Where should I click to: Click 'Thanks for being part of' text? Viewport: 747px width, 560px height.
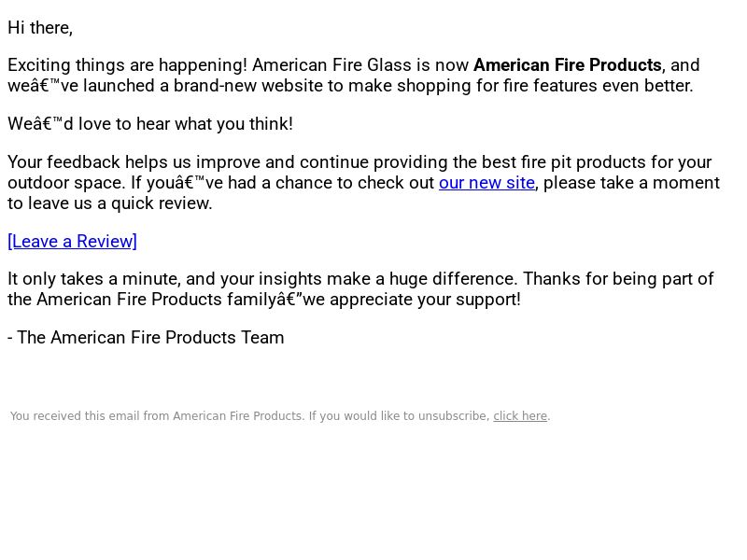tap(618, 278)
